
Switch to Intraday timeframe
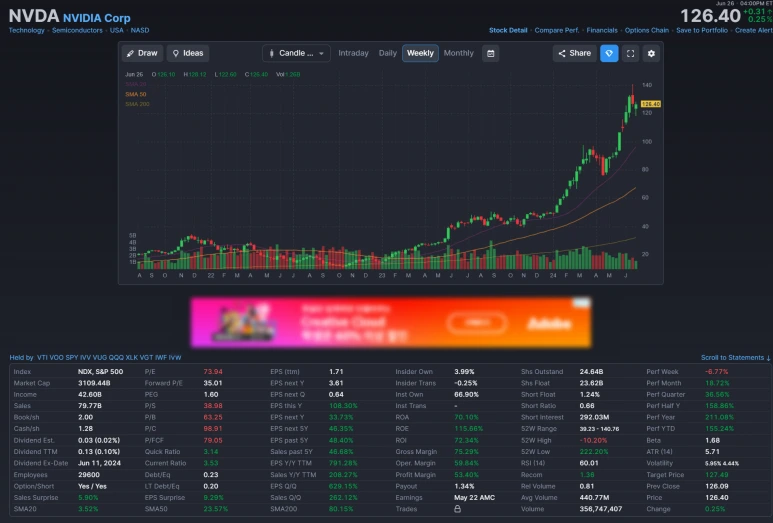click(353, 53)
